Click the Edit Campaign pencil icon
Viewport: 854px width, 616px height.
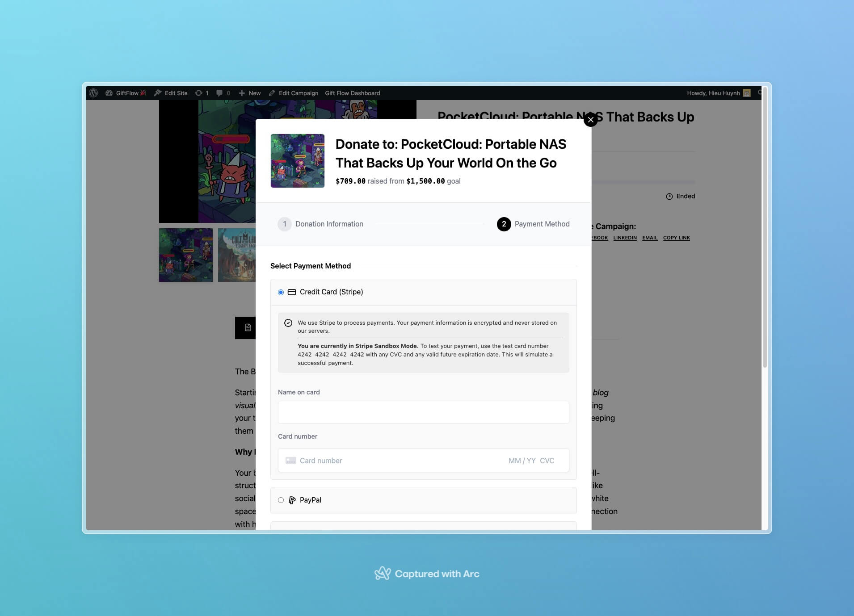pyautogui.click(x=272, y=93)
